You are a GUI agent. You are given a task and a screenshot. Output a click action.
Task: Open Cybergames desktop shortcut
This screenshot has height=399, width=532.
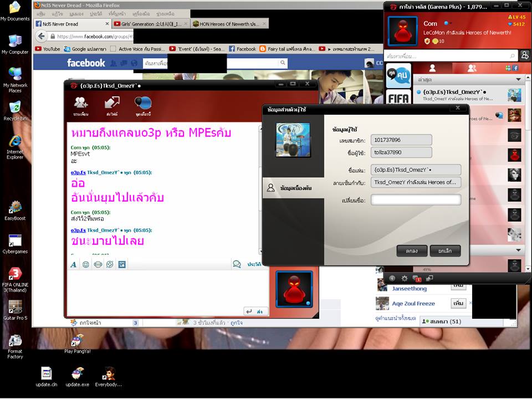coord(15,244)
